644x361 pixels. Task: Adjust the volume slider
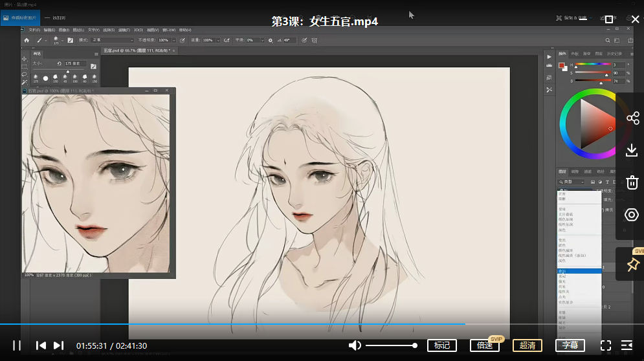tap(391, 345)
